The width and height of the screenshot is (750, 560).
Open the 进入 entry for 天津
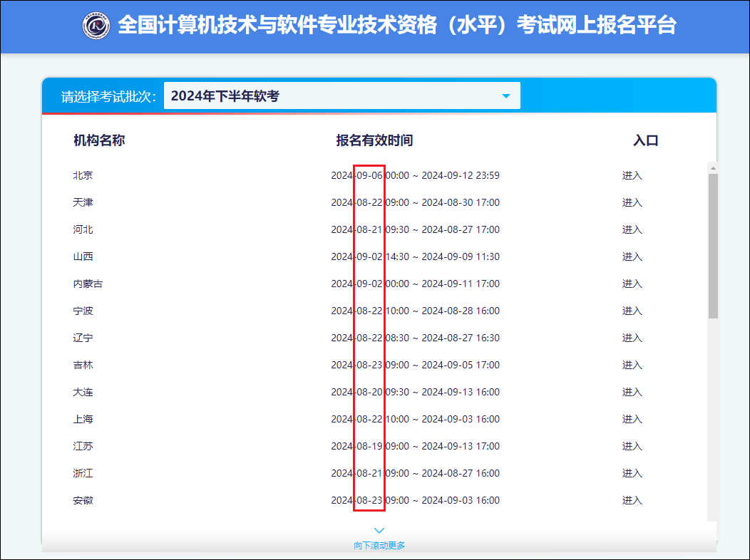632,202
